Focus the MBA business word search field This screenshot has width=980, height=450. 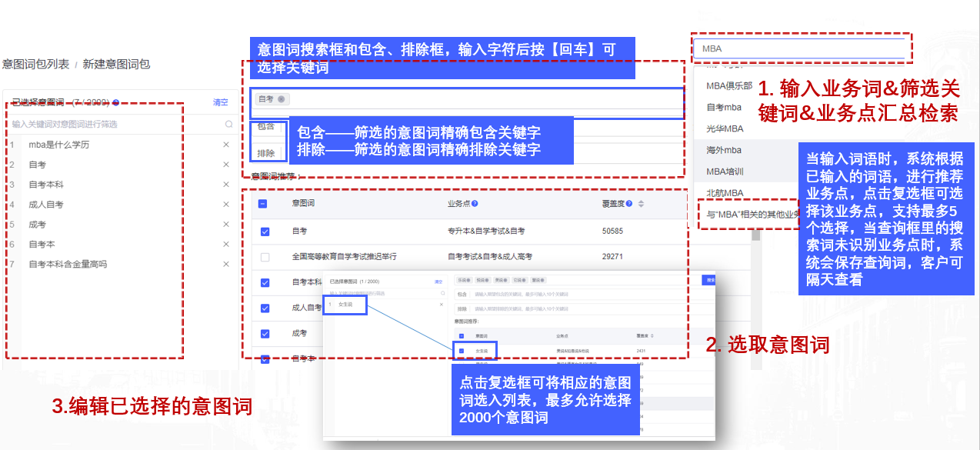800,48
